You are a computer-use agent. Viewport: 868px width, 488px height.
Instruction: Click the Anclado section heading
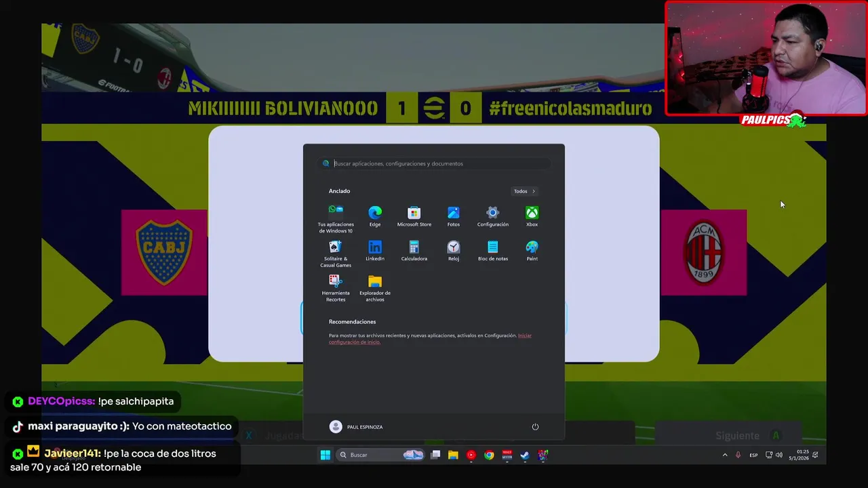(339, 191)
